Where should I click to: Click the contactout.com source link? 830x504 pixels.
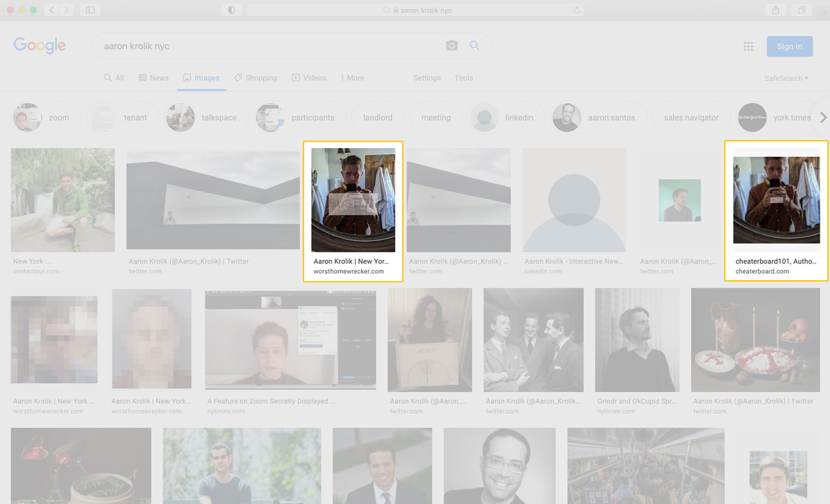click(x=36, y=272)
